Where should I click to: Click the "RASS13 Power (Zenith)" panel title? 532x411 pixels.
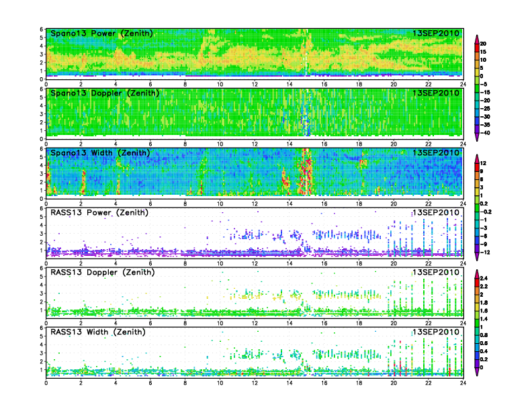click(x=99, y=213)
